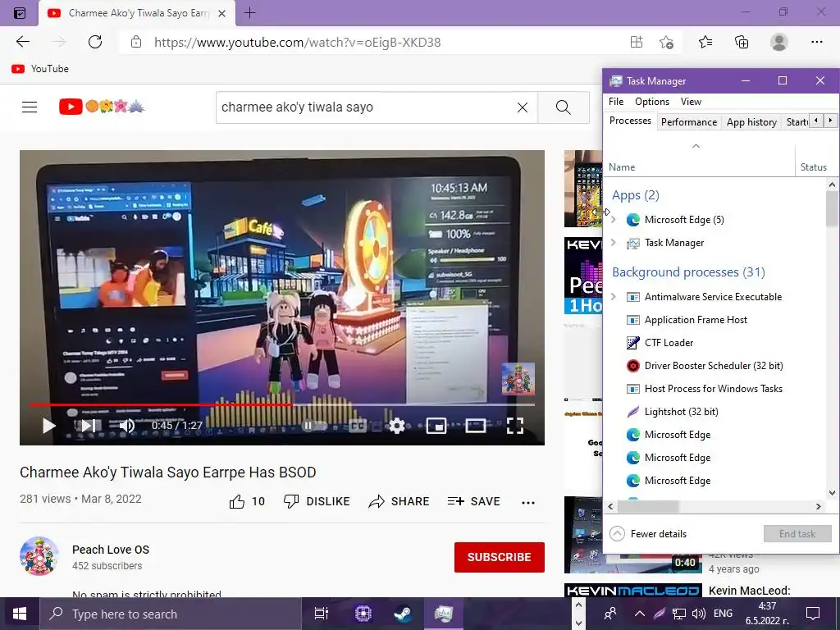Share the video
The height and width of the screenshot is (630, 840).
pos(399,501)
